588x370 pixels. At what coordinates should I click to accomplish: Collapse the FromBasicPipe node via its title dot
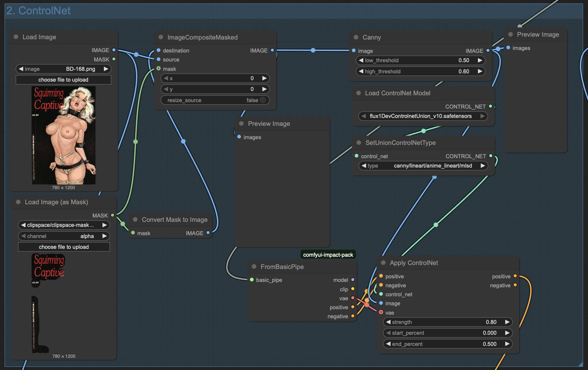click(x=254, y=266)
